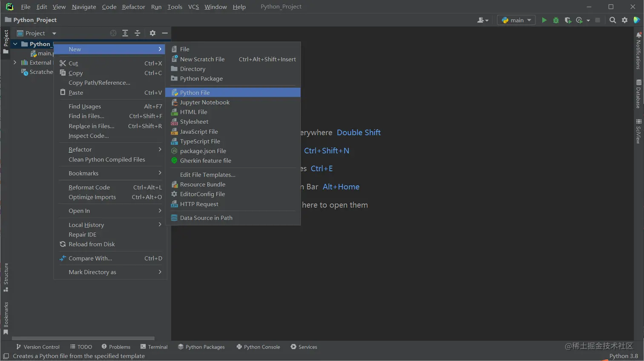
Task: Click the Collapse All icon in Project panel
Action: (x=137, y=33)
